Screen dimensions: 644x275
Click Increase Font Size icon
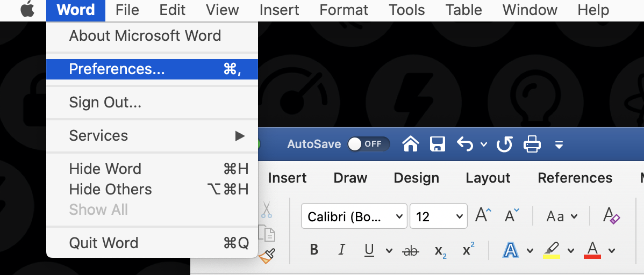click(483, 215)
